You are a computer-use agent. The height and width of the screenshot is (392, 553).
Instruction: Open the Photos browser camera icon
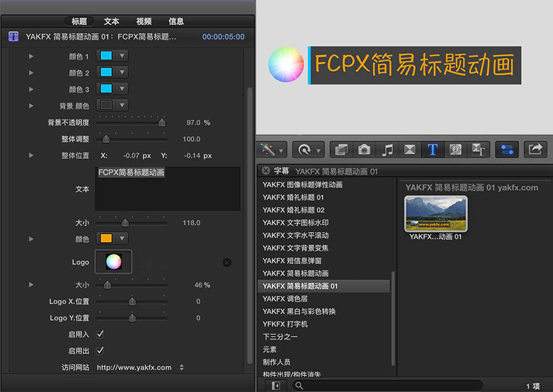364,150
